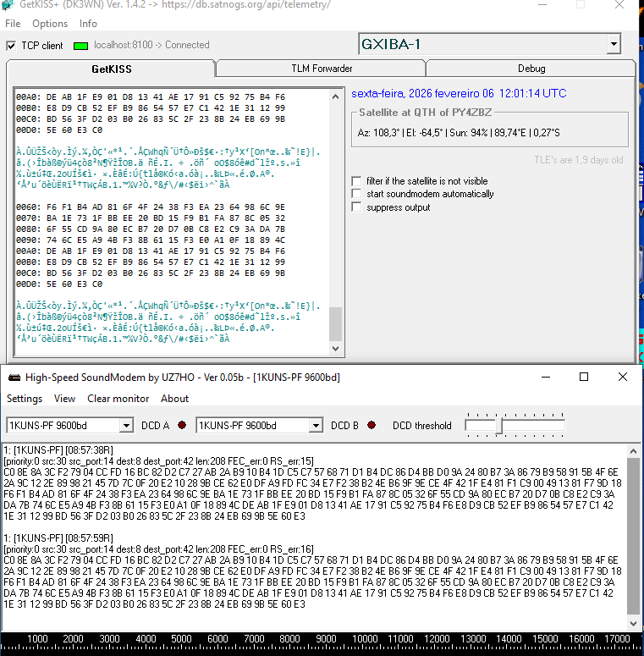Maximize the High-Speed SoundModem window
This screenshot has width=644, height=656.
pyautogui.click(x=583, y=377)
